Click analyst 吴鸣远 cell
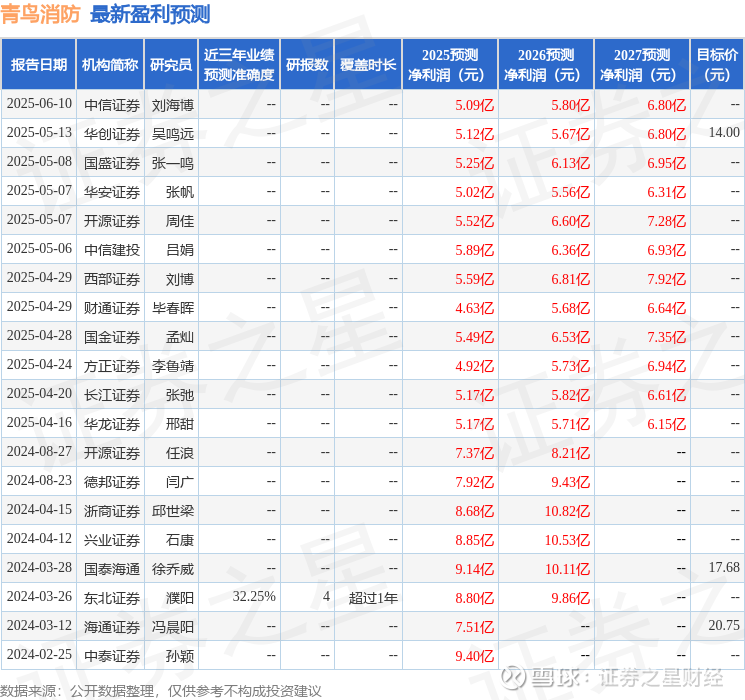Image resolution: width=745 pixels, height=700 pixels. [172, 134]
